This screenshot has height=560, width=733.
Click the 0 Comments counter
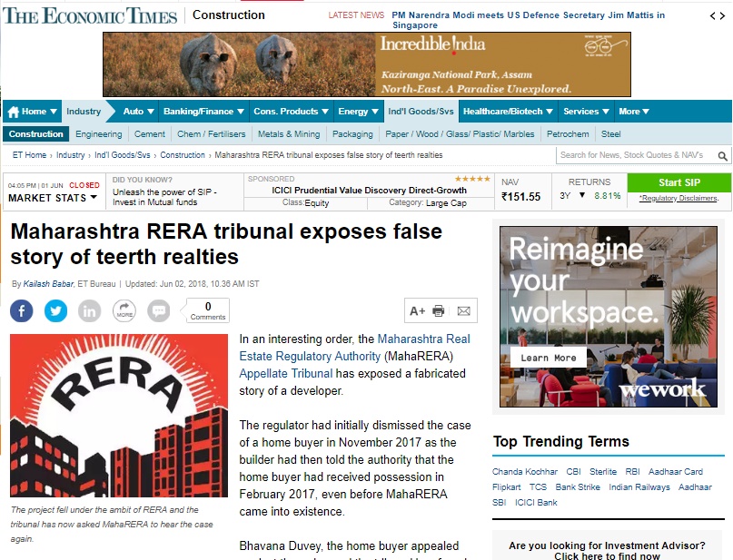pyautogui.click(x=208, y=311)
